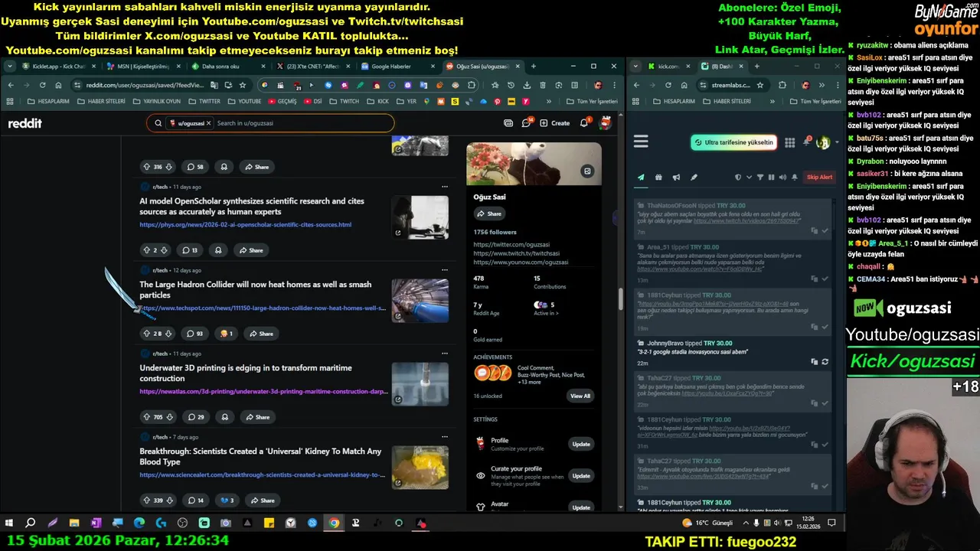
Task: Click Share under Oğuz Sasi profile
Action: pos(488,214)
